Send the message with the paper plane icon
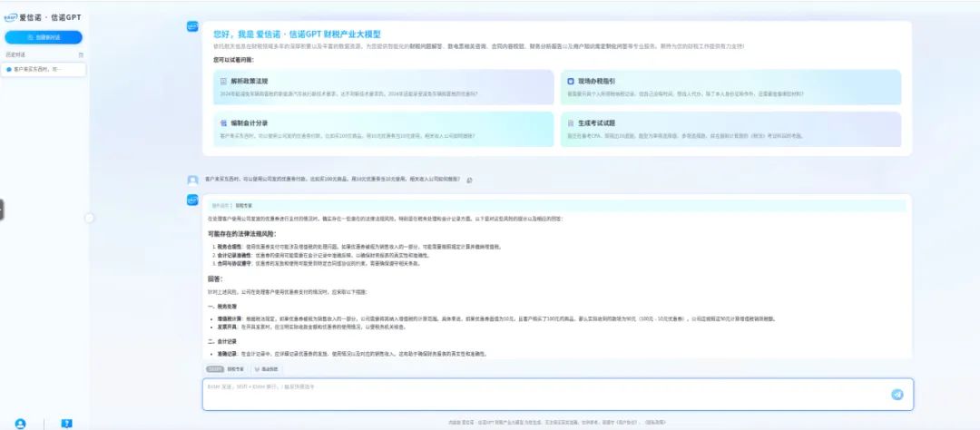 [897, 395]
